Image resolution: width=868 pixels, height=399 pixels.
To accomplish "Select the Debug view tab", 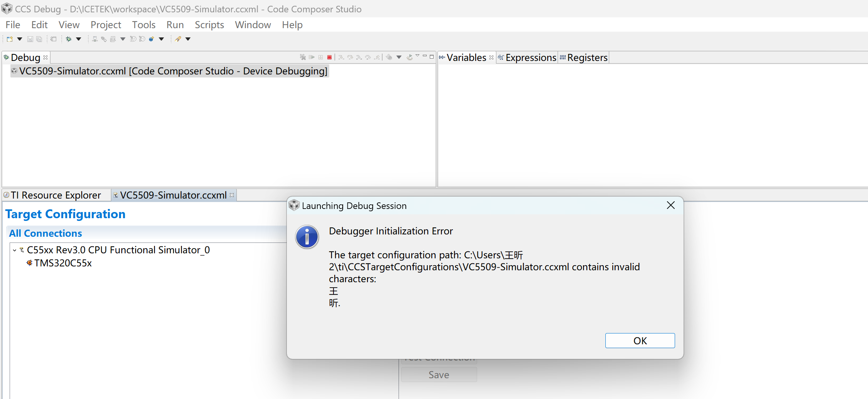I will (x=25, y=57).
